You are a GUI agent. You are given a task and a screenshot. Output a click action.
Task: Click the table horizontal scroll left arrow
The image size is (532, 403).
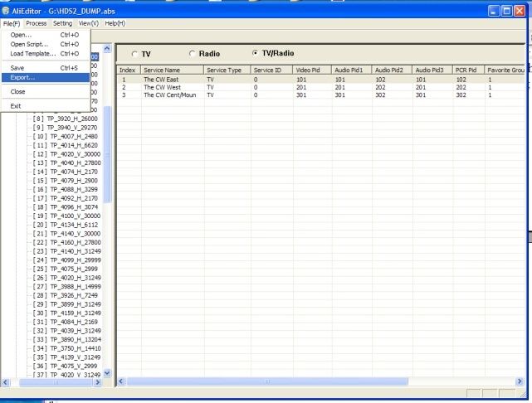coord(121,381)
